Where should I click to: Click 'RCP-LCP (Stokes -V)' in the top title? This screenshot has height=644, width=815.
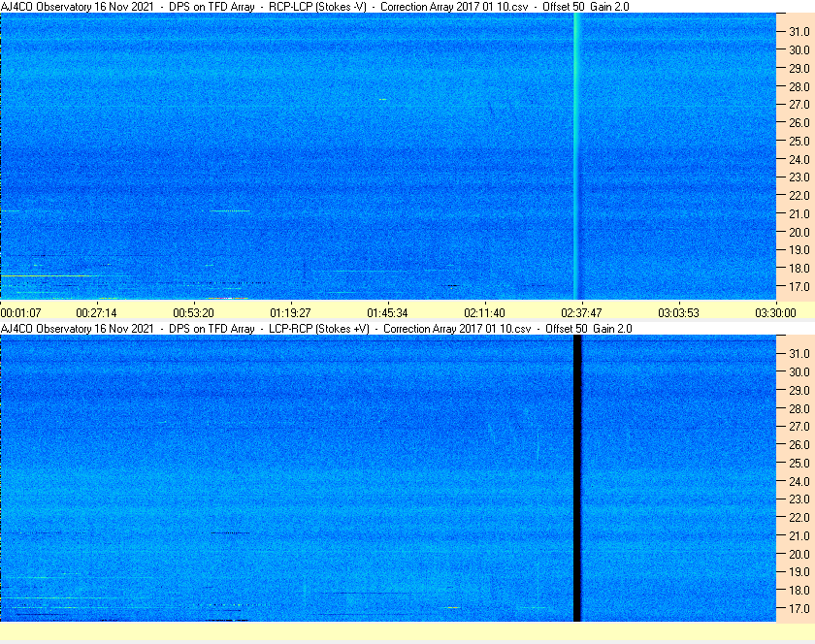[x=317, y=7]
